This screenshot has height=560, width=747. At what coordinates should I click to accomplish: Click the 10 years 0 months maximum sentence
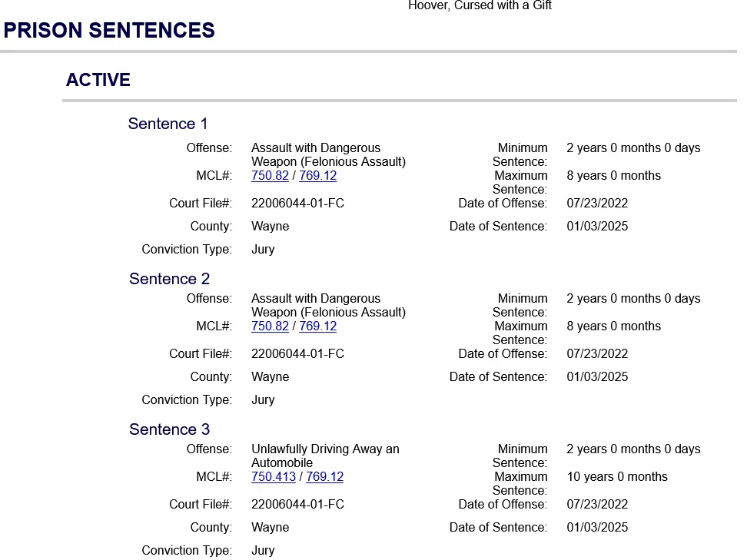tap(617, 477)
